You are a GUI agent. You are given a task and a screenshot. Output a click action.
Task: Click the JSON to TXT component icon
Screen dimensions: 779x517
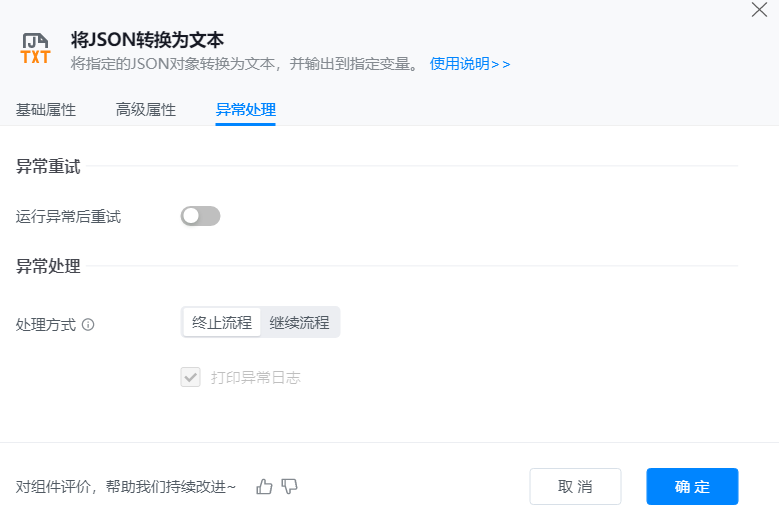pos(35,49)
